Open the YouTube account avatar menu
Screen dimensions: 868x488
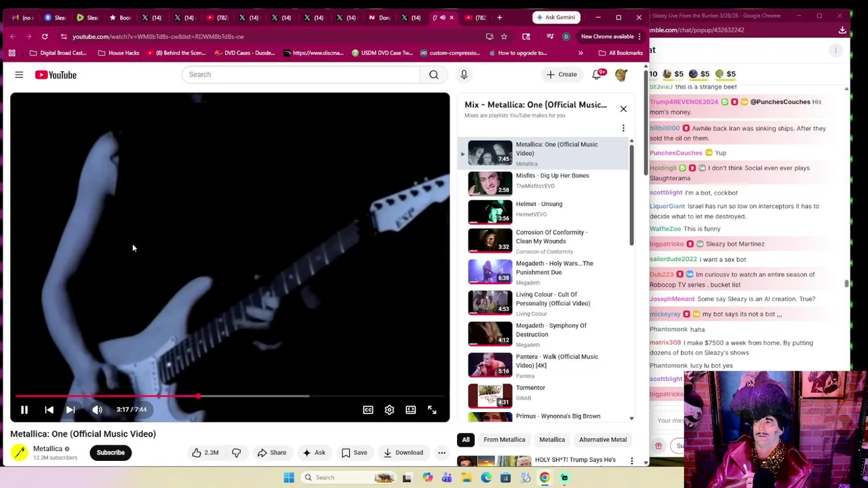[621, 75]
